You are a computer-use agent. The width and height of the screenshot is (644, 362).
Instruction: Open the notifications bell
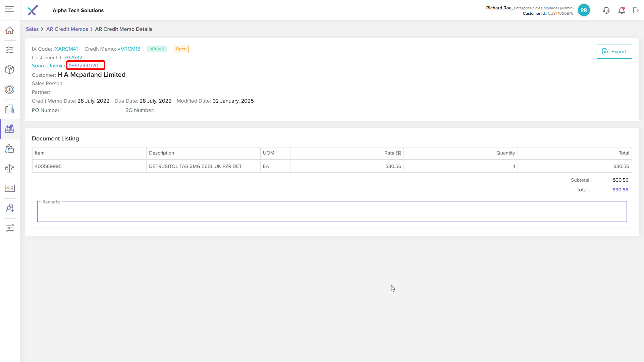pos(622,10)
